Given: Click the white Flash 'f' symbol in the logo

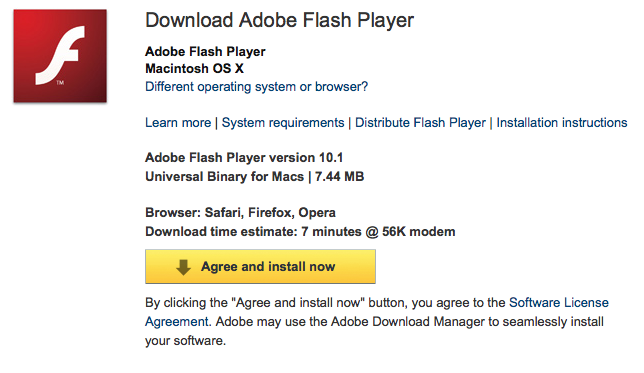Looking at the screenshot, I should [x=60, y=55].
